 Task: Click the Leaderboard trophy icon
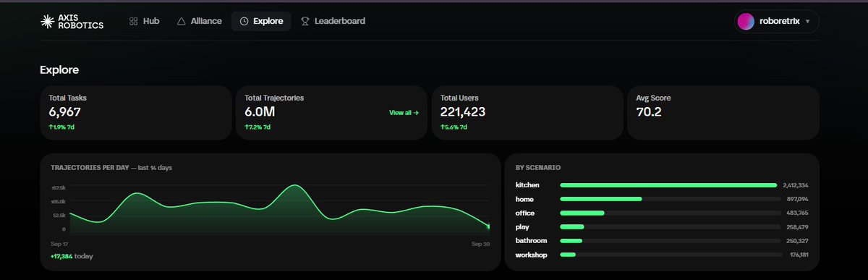(305, 21)
